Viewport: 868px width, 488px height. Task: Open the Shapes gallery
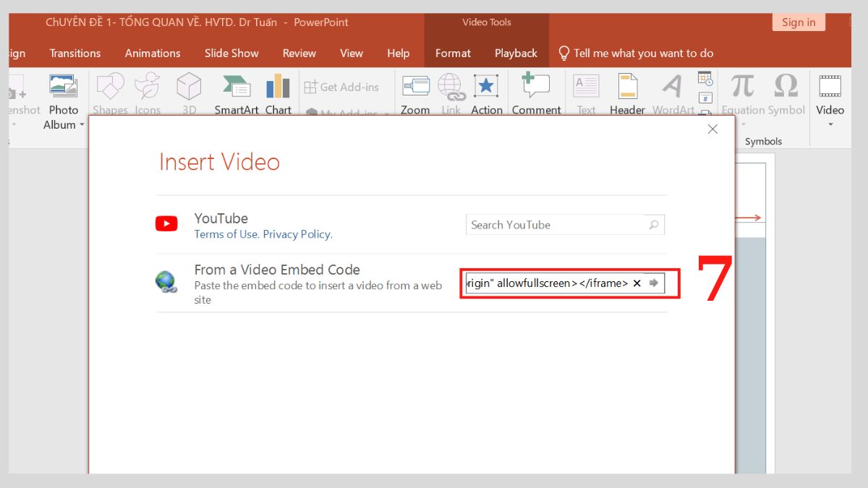pos(110,94)
